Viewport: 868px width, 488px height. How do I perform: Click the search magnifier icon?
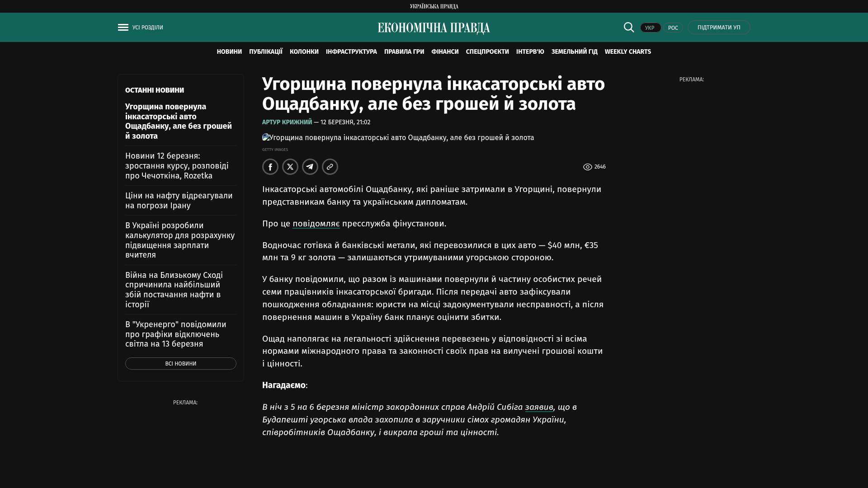(629, 27)
